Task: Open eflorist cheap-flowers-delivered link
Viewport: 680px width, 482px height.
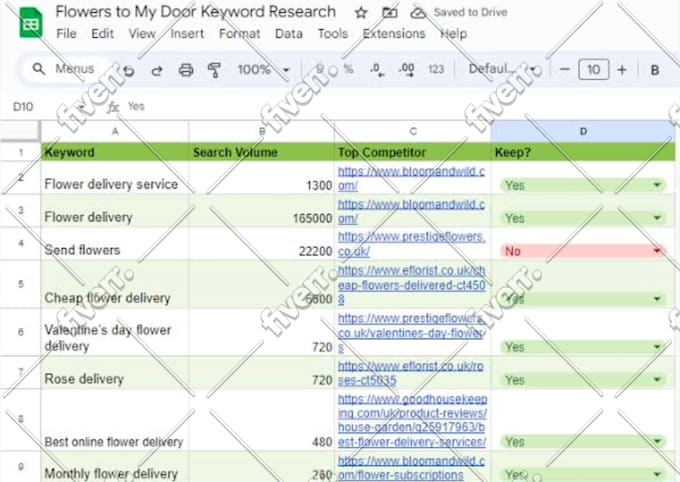Action: coord(411,285)
